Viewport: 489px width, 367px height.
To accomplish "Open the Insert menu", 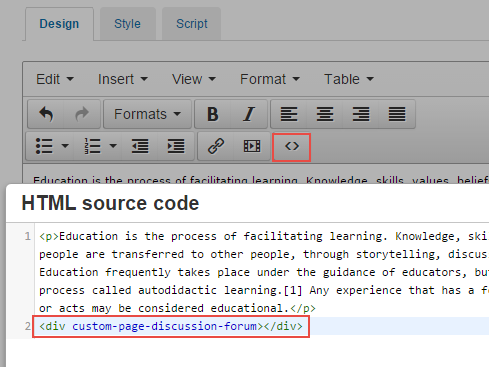I will (x=123, y=79).
